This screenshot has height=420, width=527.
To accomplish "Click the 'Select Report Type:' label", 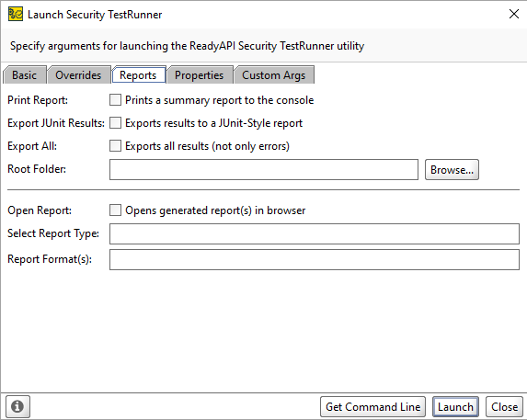I will (53, 233).
